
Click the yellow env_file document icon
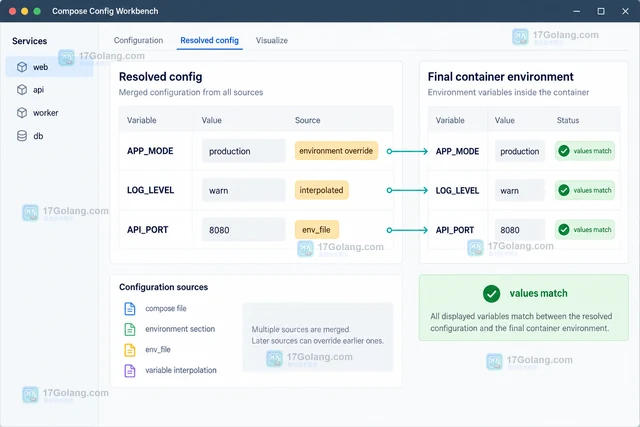[x=130, y=350]
